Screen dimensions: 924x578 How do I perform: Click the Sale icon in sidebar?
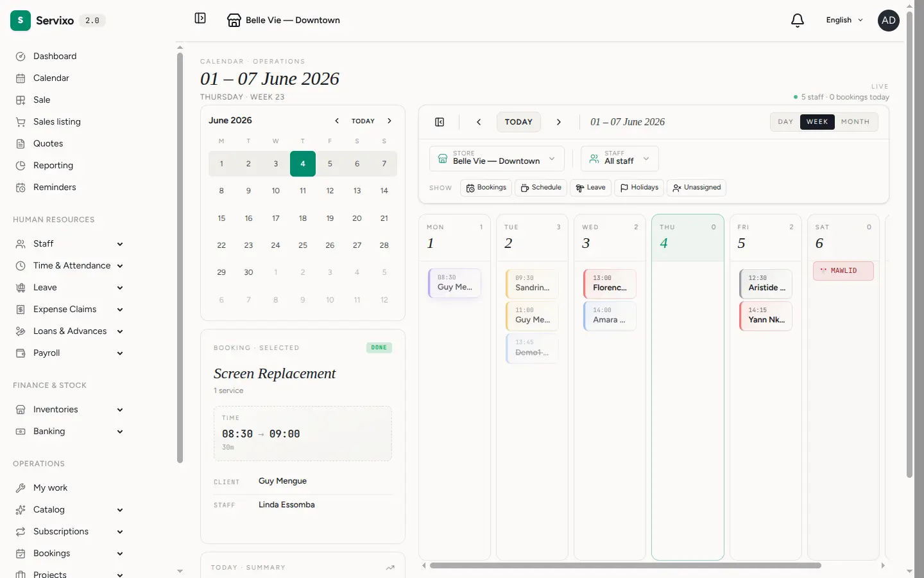21,100
